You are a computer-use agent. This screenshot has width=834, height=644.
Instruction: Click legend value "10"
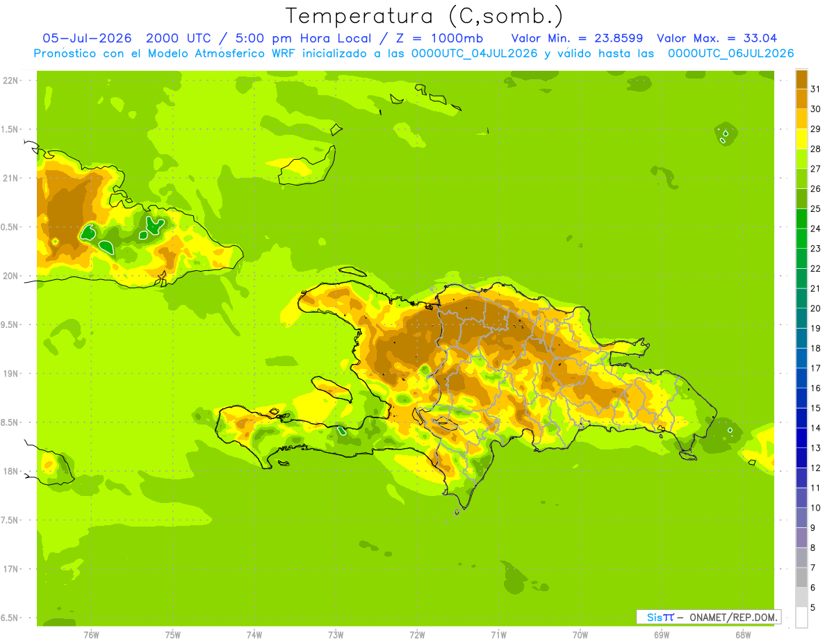[815, 508]
